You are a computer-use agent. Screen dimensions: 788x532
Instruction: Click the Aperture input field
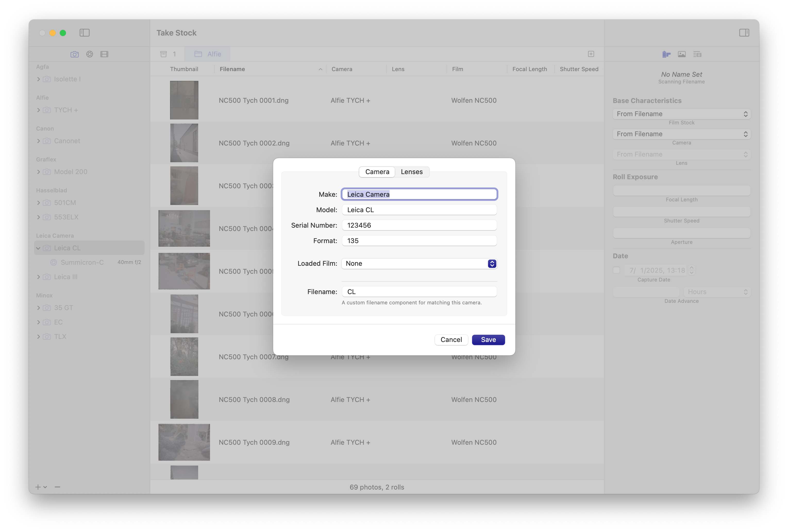(x=682, y=233)
